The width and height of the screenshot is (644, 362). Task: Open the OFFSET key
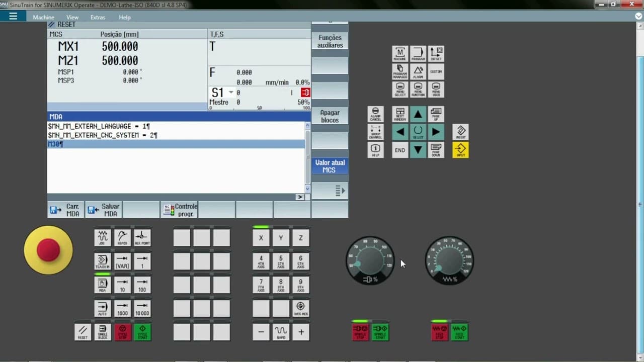tap(436, 54)
